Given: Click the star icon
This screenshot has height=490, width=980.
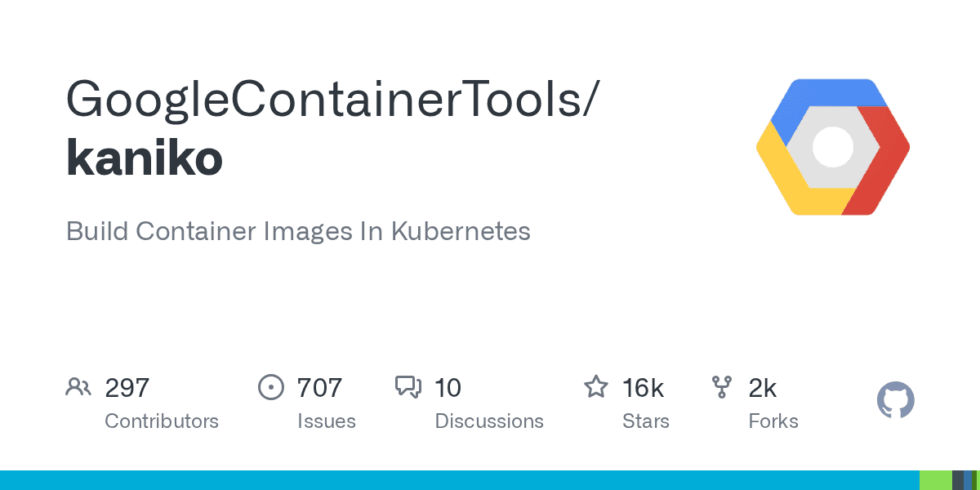Looking at the screenshot, I should pos(595,387).
